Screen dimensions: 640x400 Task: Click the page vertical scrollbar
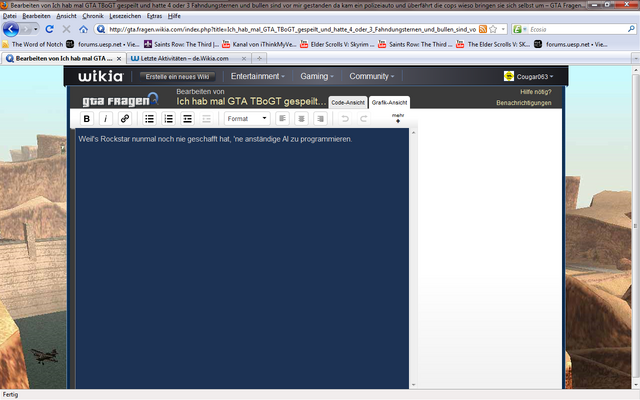(636, 226)
